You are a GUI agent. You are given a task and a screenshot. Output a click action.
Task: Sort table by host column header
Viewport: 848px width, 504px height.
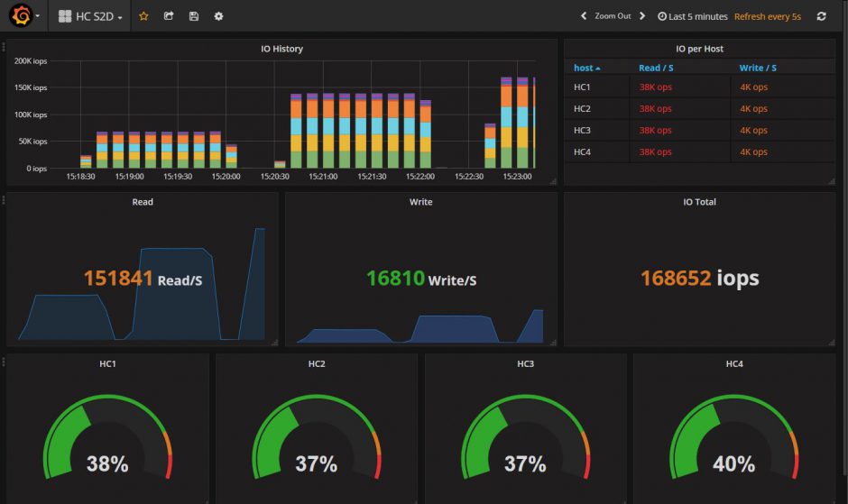tap(586, 68)
